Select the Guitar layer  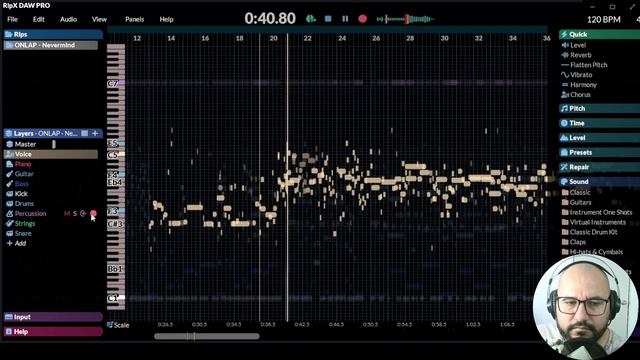pos(24,174)
